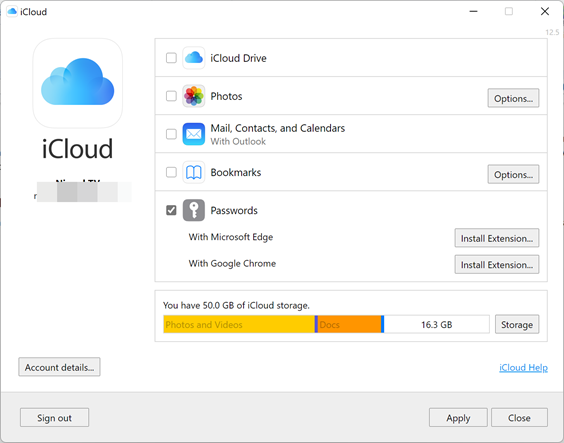Open the Bookmarks Options button

(x=513, y=174)
